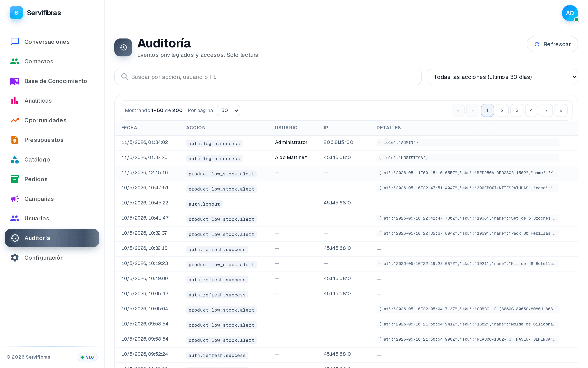588x368 pixels.
Task: Click the Presupuestos document icon
Action: (x=14, y=140)
